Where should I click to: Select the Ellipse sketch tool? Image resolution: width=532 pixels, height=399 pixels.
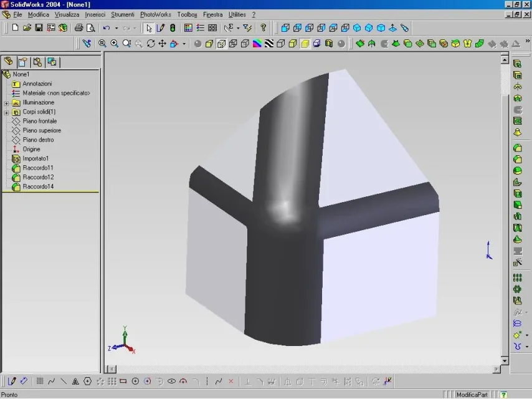click(x=172, y=382)
